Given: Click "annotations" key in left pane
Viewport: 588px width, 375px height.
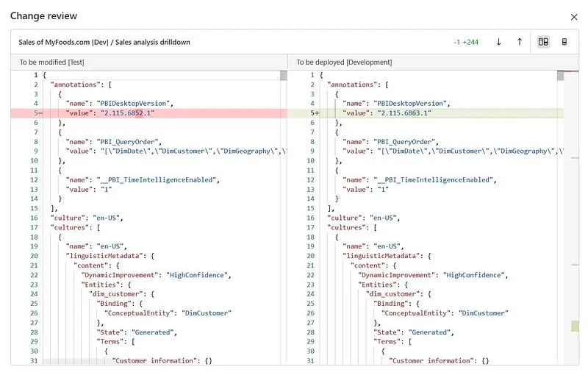Looking at the screenshot, I should (73, 85).
